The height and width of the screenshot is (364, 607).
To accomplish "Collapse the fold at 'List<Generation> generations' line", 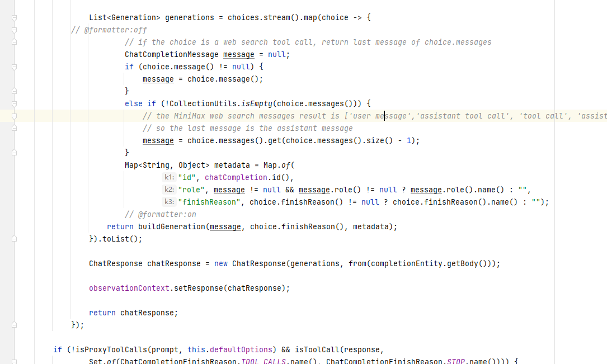I will pos(15,18).
